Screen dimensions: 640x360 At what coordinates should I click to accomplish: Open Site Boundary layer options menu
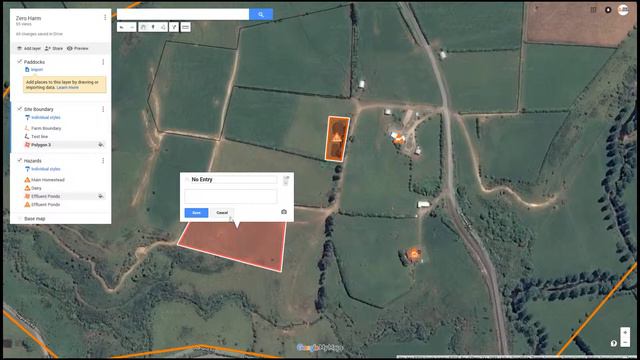(x=103, y=109)
